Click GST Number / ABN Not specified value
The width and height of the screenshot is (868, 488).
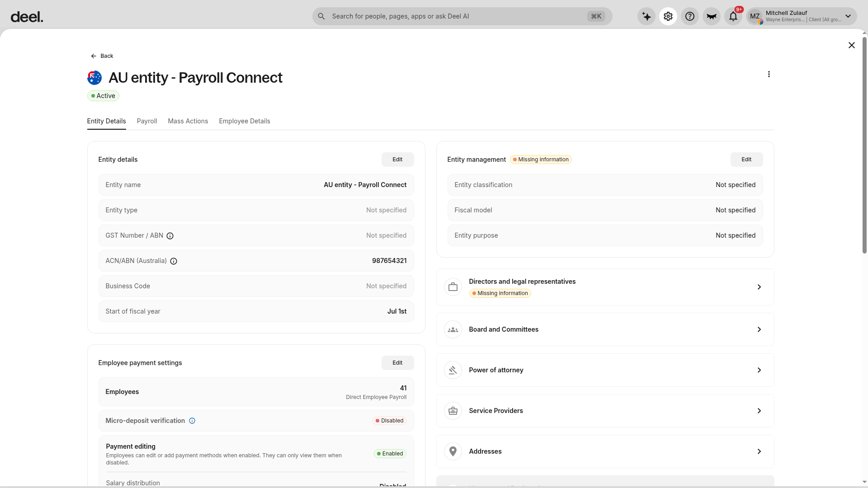click(386, 235)
